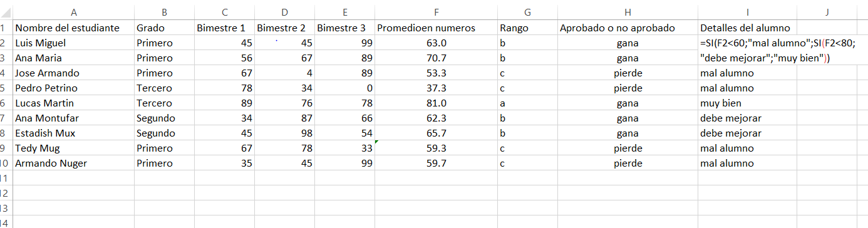Select the Tercero grade cell for Lucas Martin
This screenshot has height=228, width=868.
click(164, 103)
